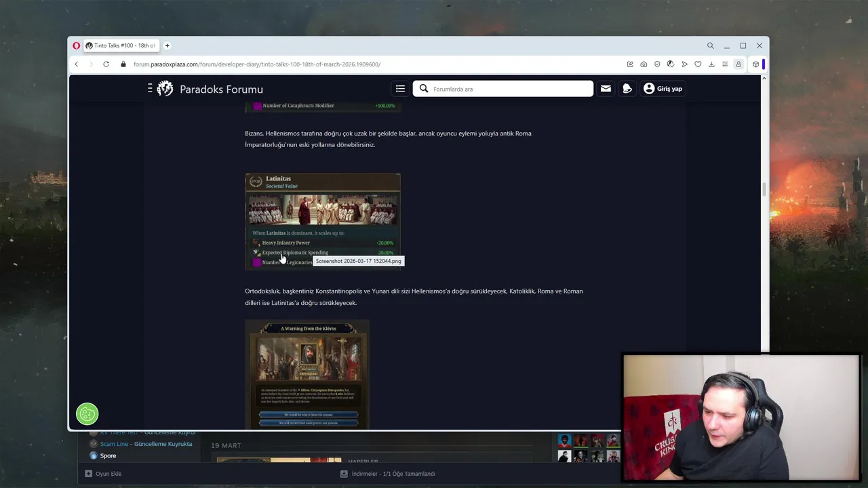Click the page scrollbar thumb
Viewport: 868px width, 488px height.
tap(764, 190)
